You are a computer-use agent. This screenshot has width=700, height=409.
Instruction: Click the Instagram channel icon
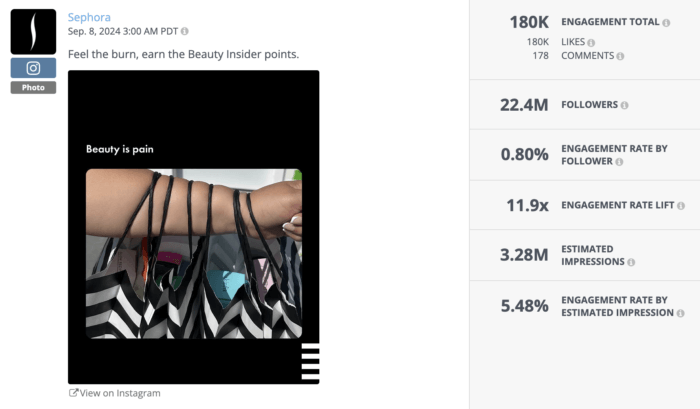[x=33, y=68]
